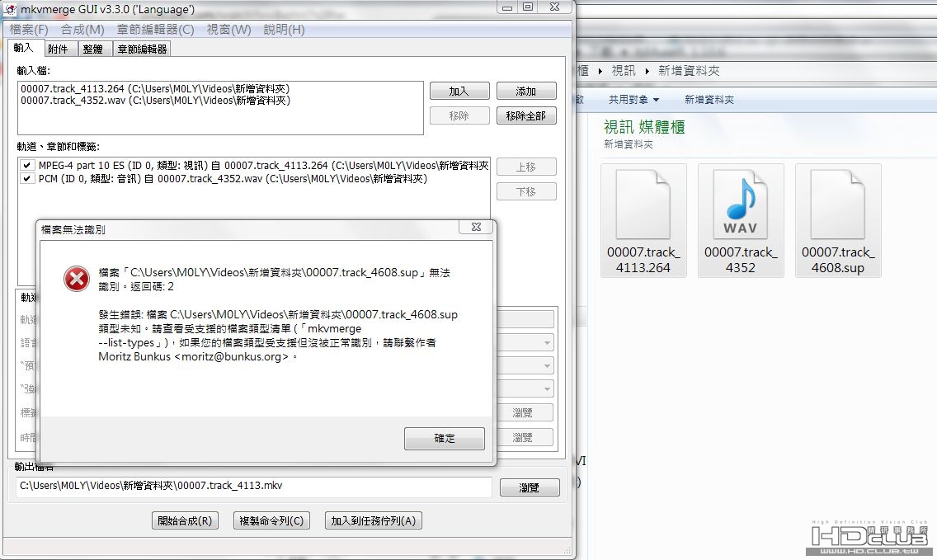Click the 添加 button
The width and height of the screenshot is (937, 560).
(526, 91)
